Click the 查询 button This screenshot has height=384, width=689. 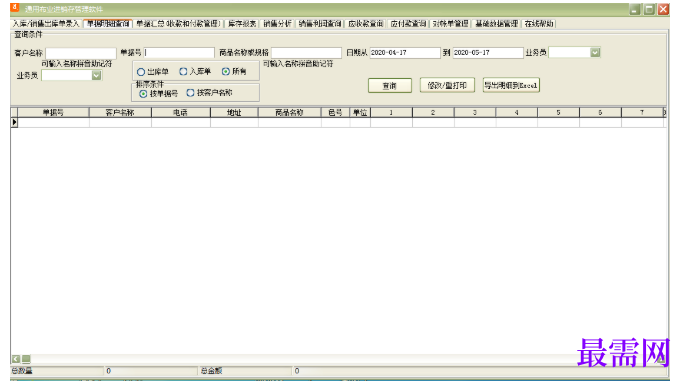point(390,86)
